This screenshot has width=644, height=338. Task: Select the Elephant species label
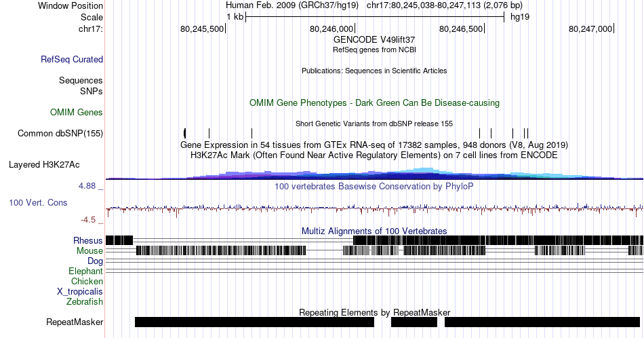tap(86, 271)
